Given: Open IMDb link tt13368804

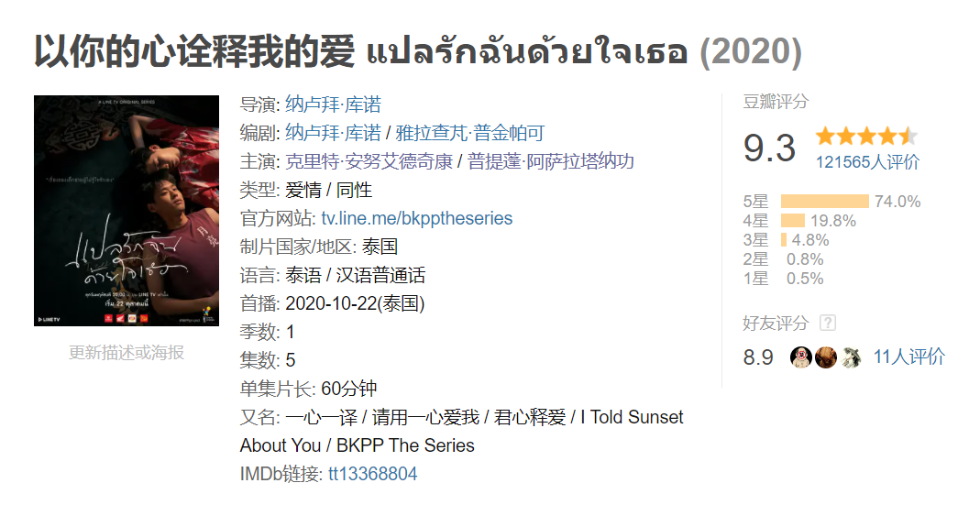Looking at the screenshot, I should click(372, 474).
